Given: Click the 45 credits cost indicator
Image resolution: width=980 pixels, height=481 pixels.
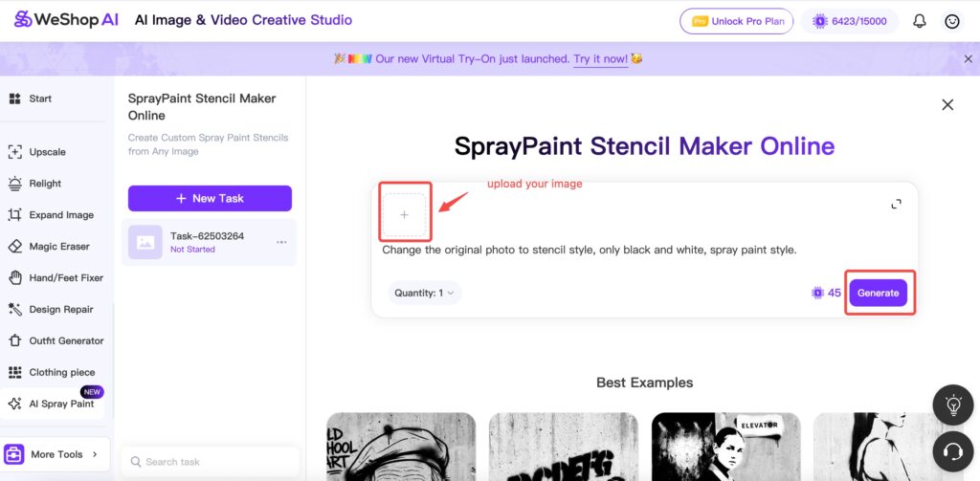Looking at the screenshot, I should (826, 293).
